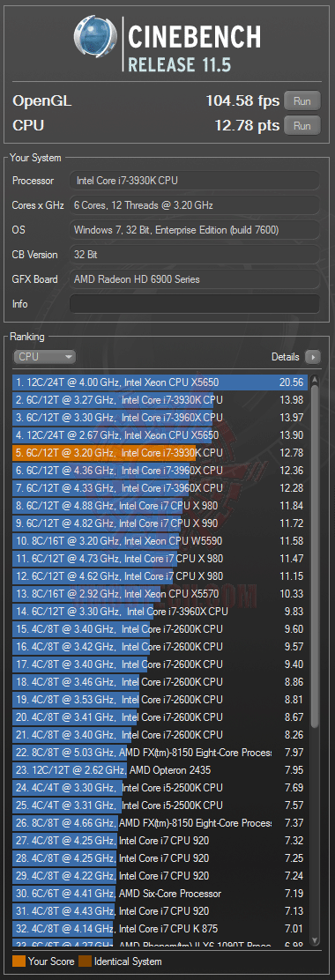The image size is (335, 980).
Task: Expand the ranking Details arrow
Action: (312, 357)
